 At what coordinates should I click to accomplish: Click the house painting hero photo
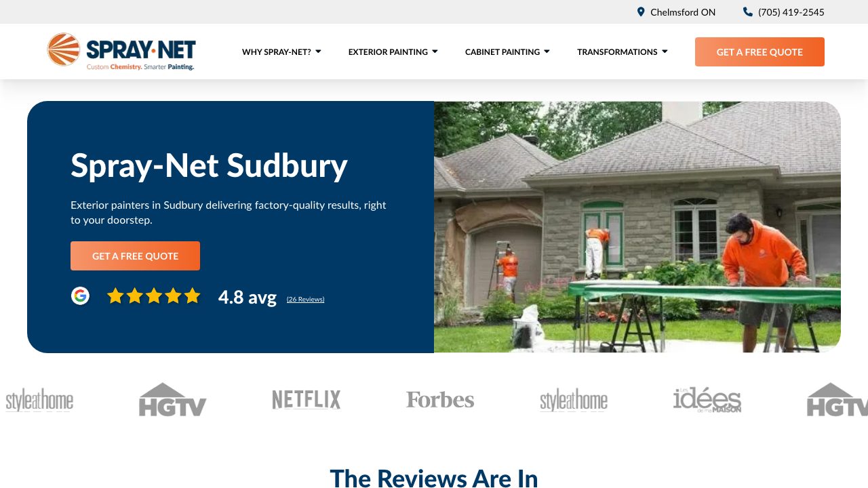click(x=637, y=227)
